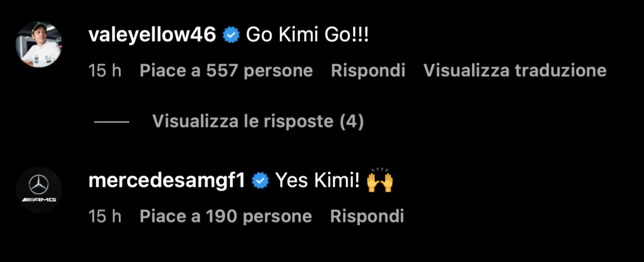Reply to the Go Kimi Go comment
This screenshot has height=262, width=644.
tap(368, 70)
